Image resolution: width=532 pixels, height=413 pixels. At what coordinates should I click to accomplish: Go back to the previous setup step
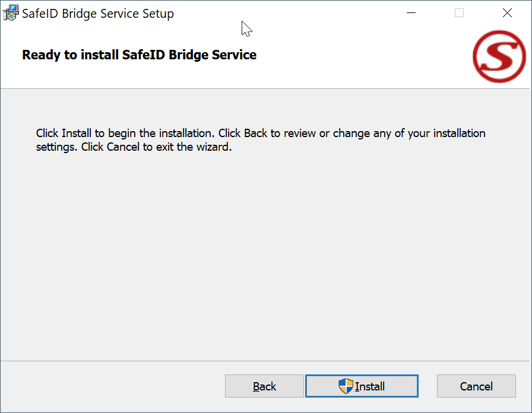264,386
